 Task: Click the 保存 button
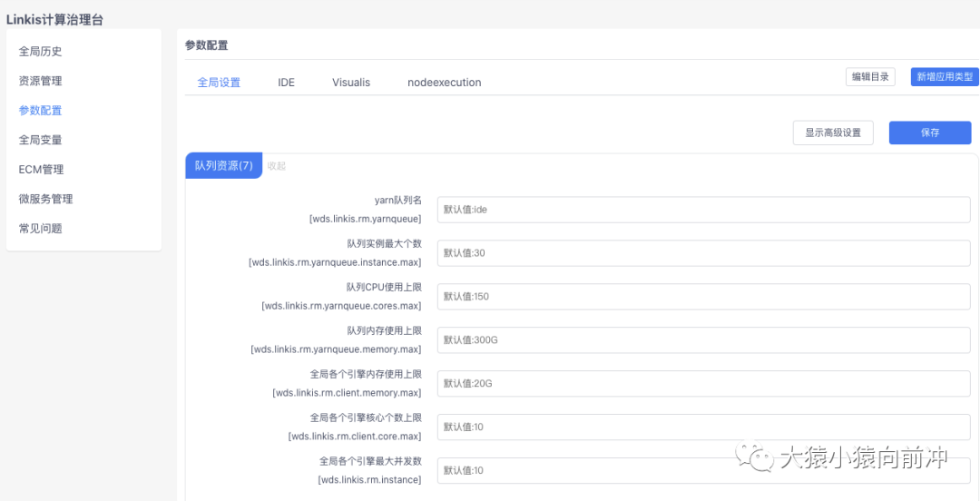coord(930,133)
